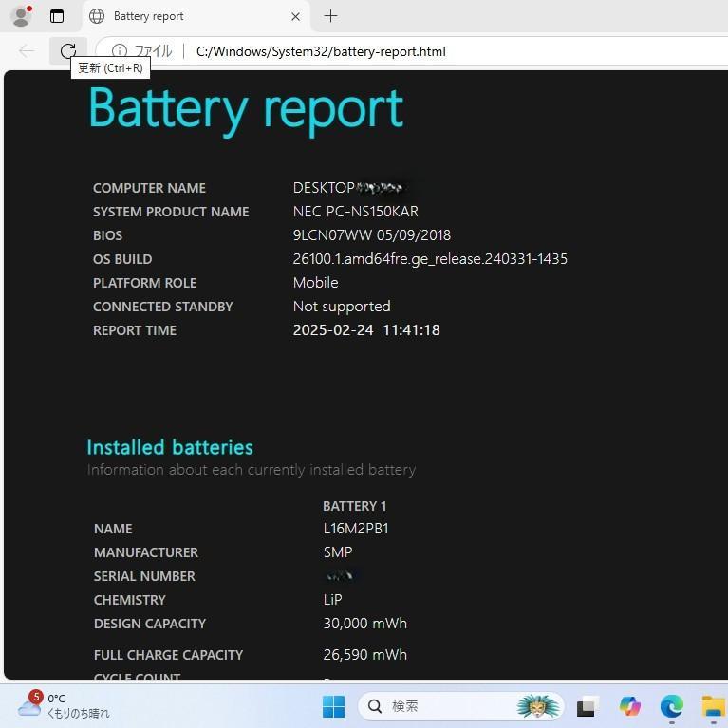Open the tab actions menu icon
Viewport: 728px width, 728px height.
[57, 16]
